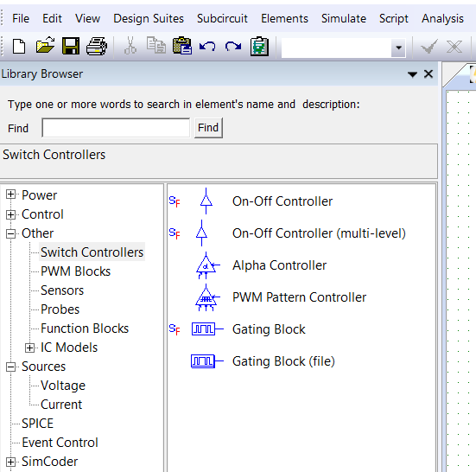Paste from clipboard toolbar icon
Image resolution: width=476 pixels, height=472 pixels.
click(181, 46)
